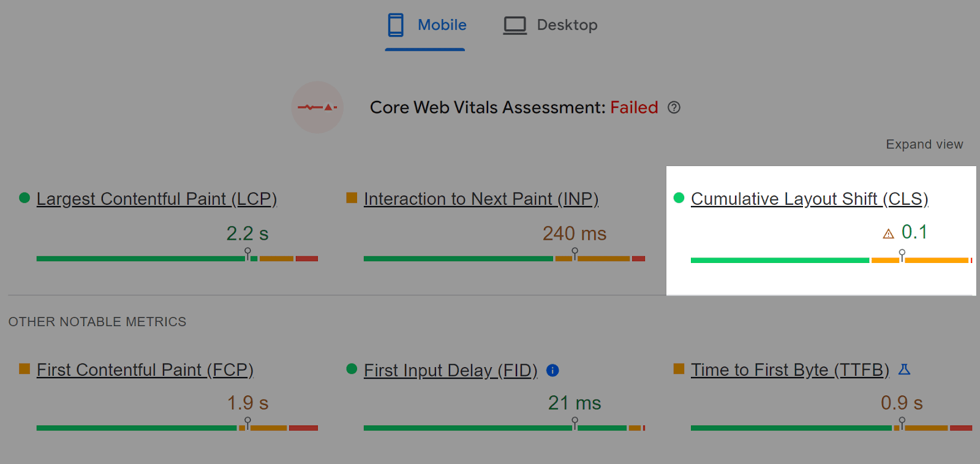Screen dimensions: 980x464
Task: Click the green dot beside Largest Contentful Paint
Action: point(23,197)
